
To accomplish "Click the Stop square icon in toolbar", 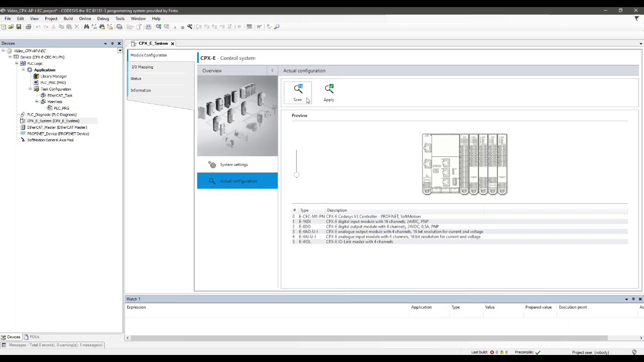I will [x=183, y=27].
